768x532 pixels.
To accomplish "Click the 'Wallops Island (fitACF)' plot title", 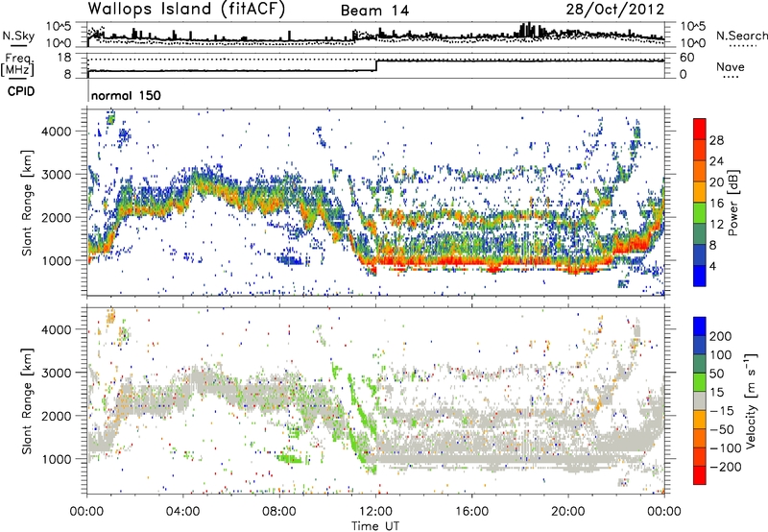I will pyautogui.click(x=185, y=10).
